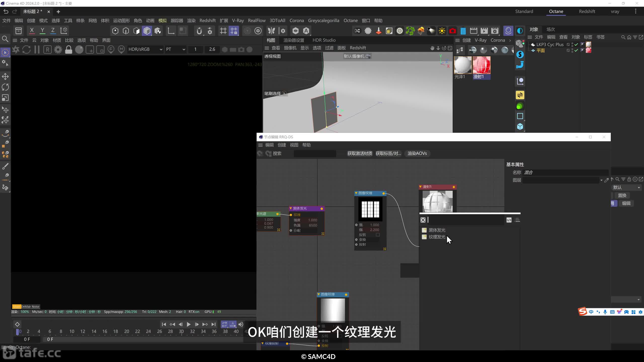Viewport: 644px width, 362px height.
Task: Click the code view icon in node search popup
Action: (x=509, y=220)
